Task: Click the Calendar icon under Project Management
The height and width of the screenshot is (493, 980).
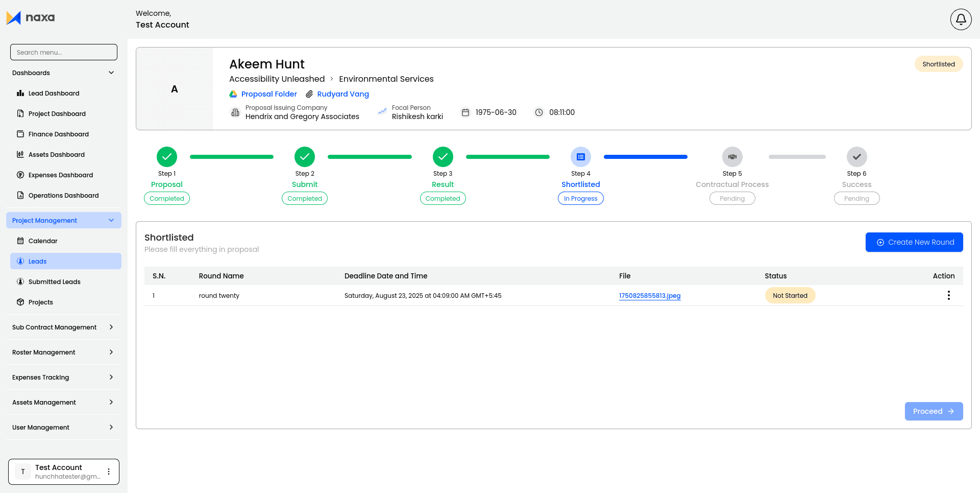Action: click(21, 241)
